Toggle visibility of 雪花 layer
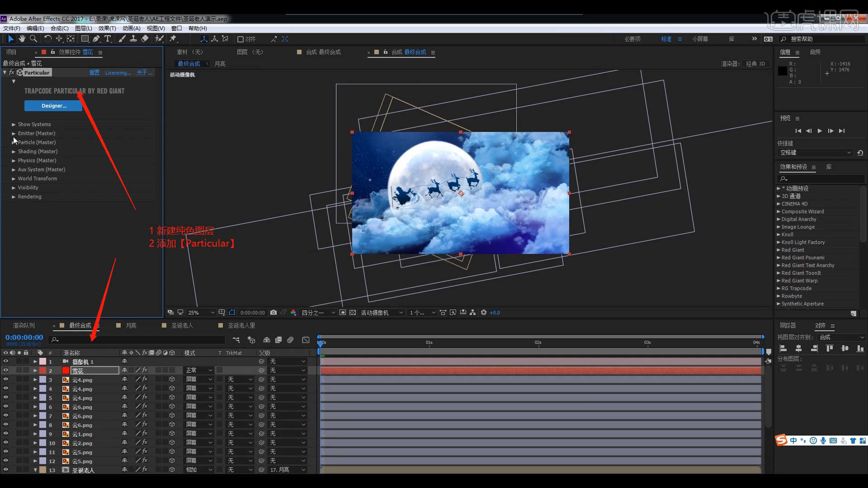This screenshot has width=868, height=488. pyautogui.click(x=6, y=370)
